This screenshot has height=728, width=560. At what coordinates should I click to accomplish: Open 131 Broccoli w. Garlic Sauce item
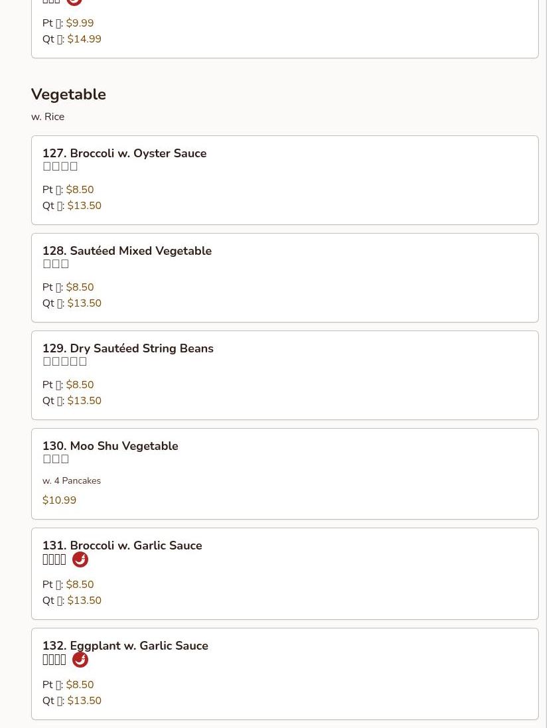(122, 546)
